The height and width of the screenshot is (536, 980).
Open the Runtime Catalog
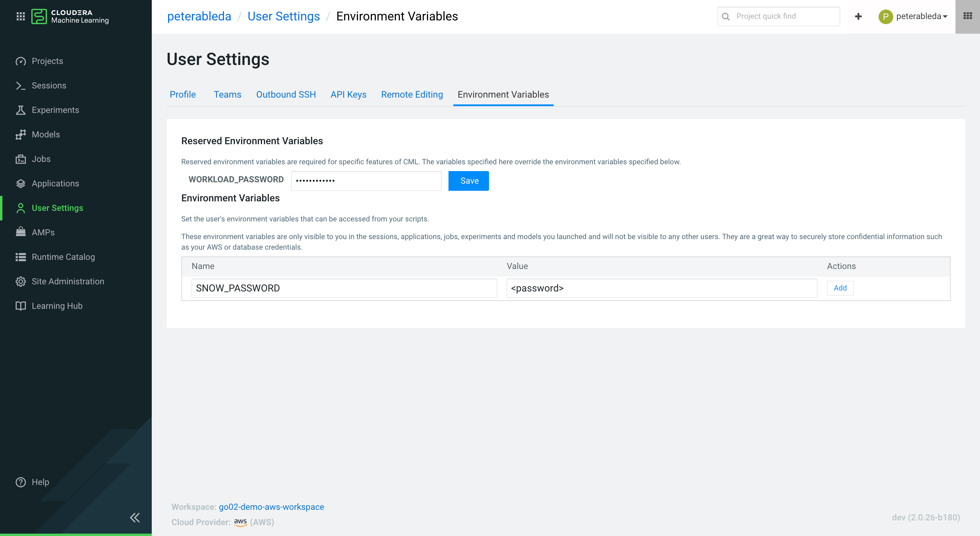(x=63, y=256)
